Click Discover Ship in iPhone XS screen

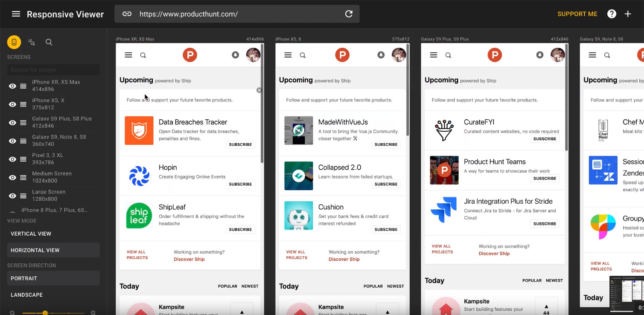[344, 259]
